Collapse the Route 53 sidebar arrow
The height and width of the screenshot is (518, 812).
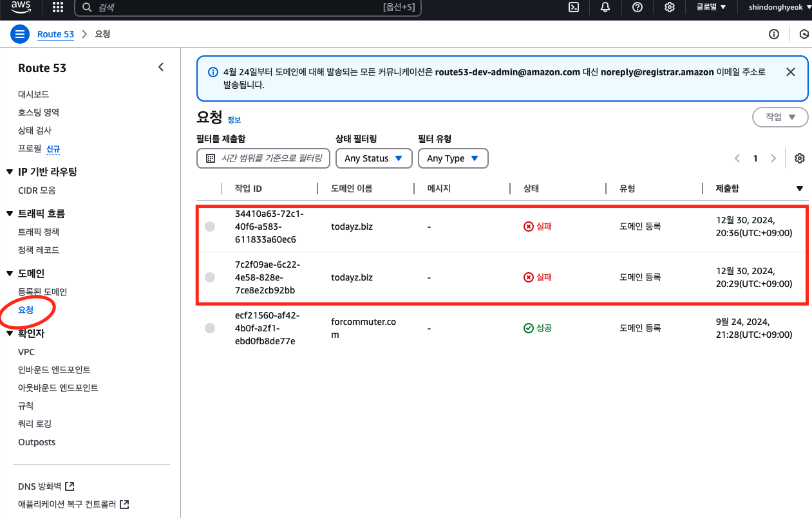pyautogui.click(x=161, y=67)
